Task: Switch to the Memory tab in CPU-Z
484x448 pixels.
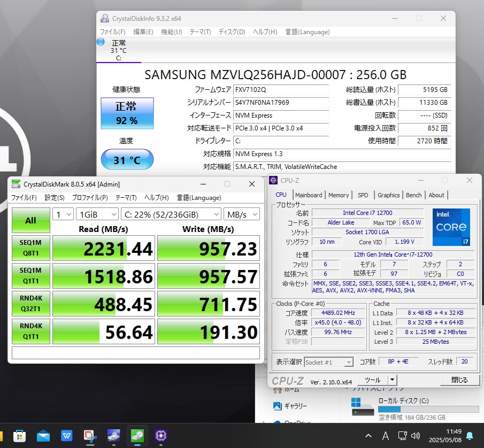Action: [x=339, y=195]
